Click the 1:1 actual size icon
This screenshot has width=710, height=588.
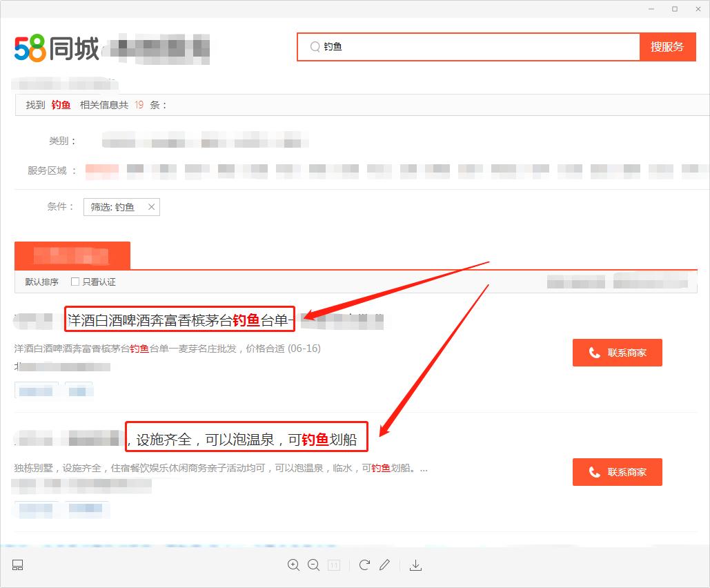334,565
